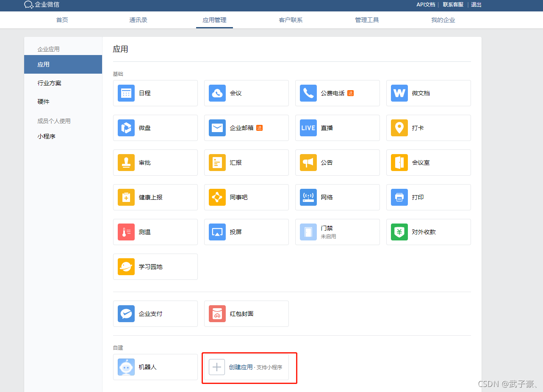Click the 会议室 door icon
Screen dimensions: 543x392
click(x=399, y=163)
